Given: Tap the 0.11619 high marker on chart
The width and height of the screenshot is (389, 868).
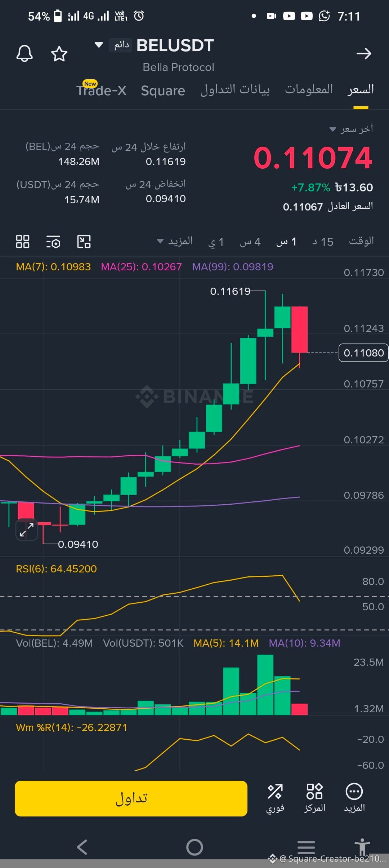Looking at the screenshot, I should click(x=230, y=291).
